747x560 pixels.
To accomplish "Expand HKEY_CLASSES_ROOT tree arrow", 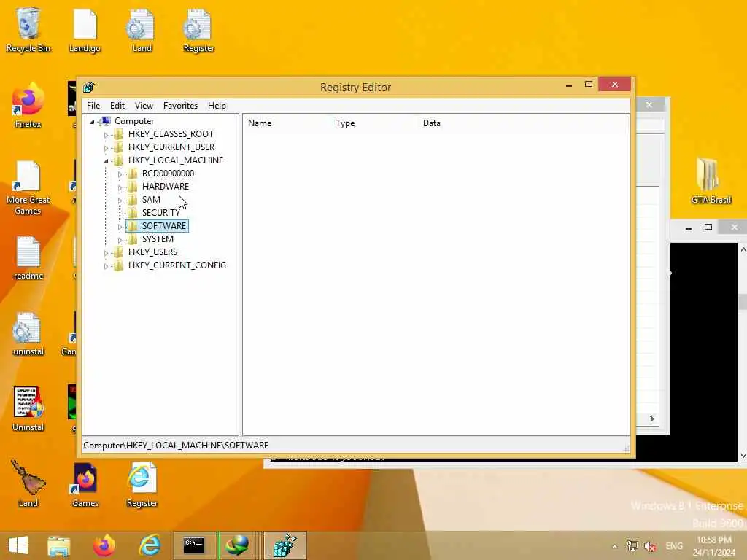I will [x=106, y=135].
